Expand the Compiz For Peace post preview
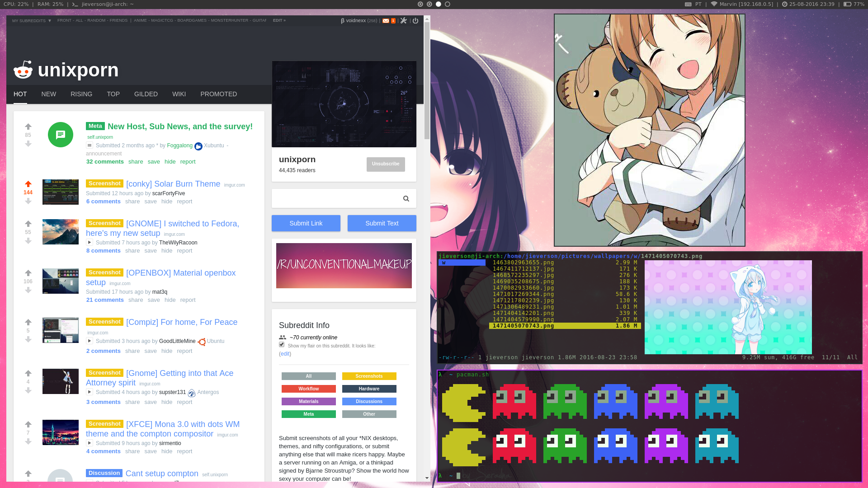This screenshot has height=488, width=868. [90, 341]
